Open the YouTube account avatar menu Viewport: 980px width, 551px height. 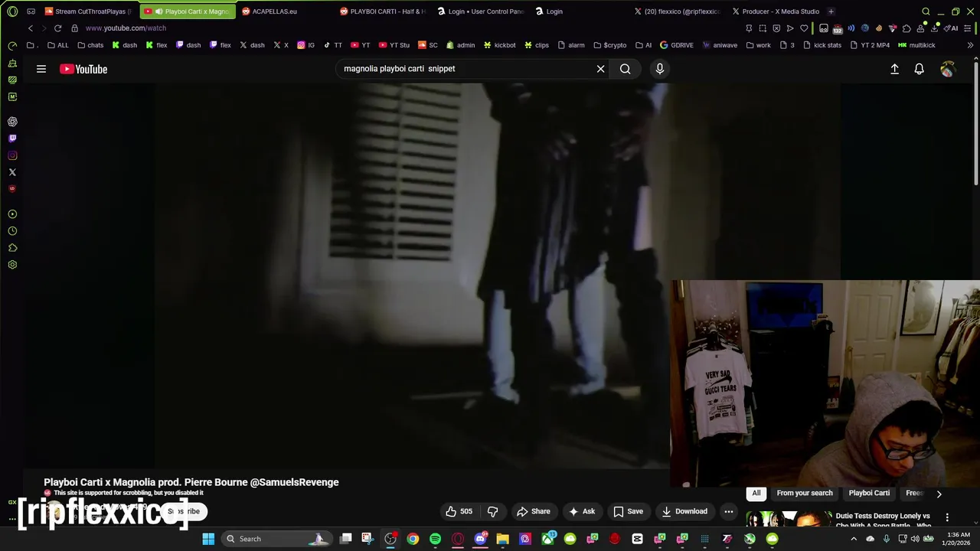pos(948,69)
